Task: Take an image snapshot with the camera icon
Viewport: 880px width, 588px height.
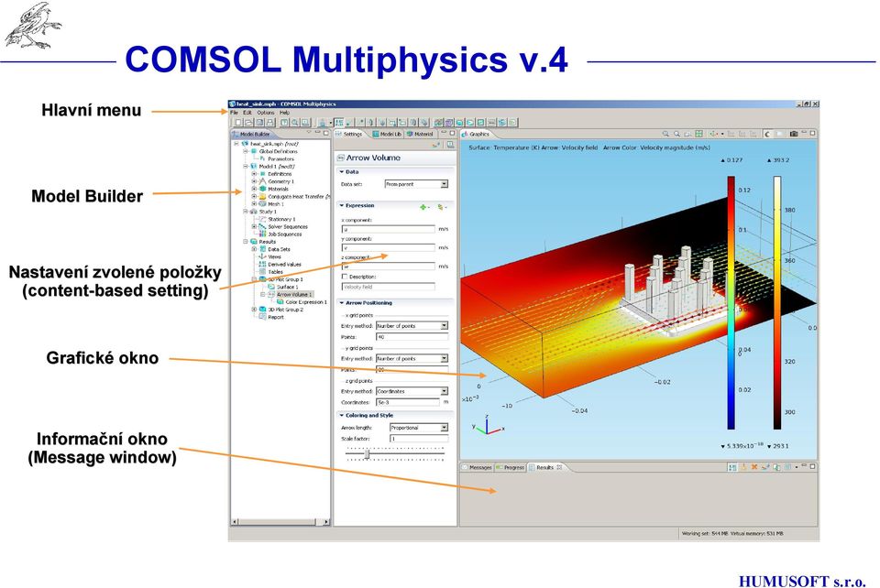Action: click(x=794, y=134)
